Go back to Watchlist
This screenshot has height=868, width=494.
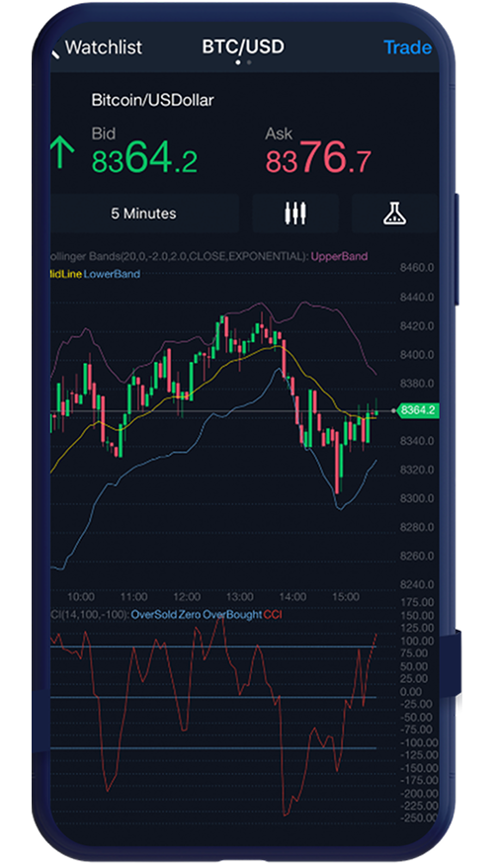104,47
